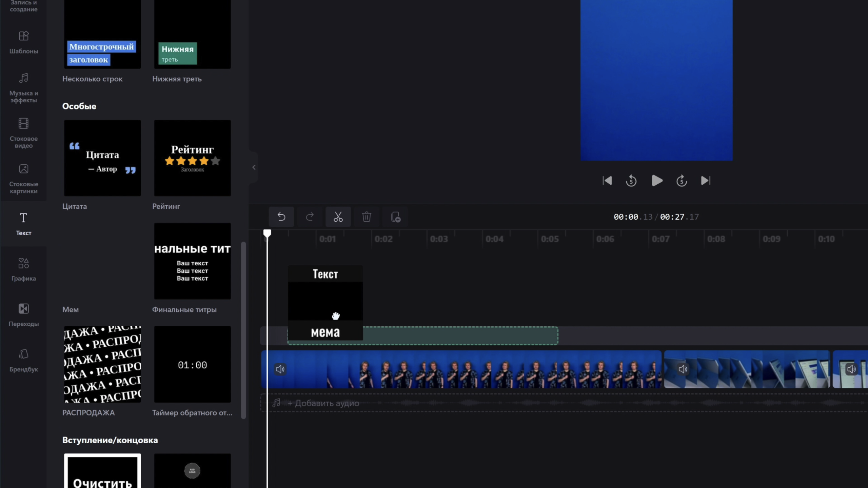Open the Шаблоны sidebar section
Screen dimensions: 868x488
click(x=23, y=42)
